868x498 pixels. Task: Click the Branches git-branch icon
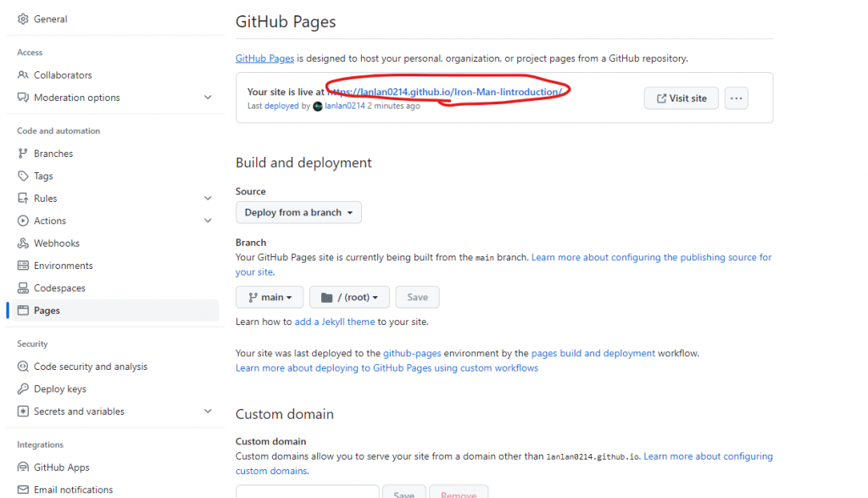23,154
